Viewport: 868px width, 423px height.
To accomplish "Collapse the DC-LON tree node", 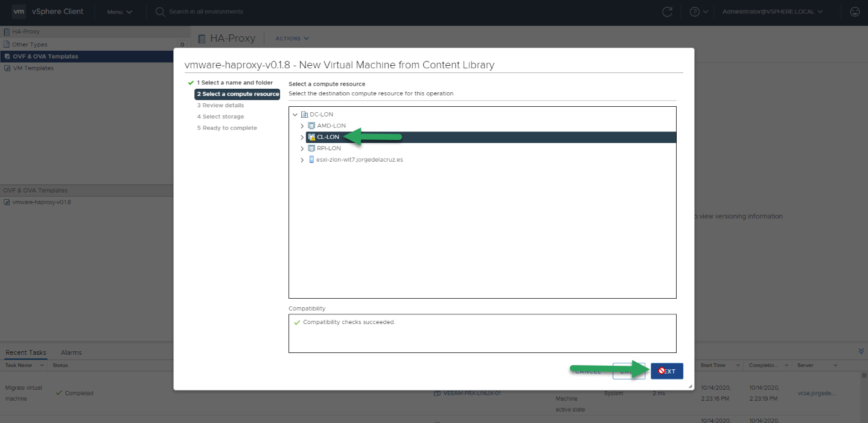I will tap(295, 114).
